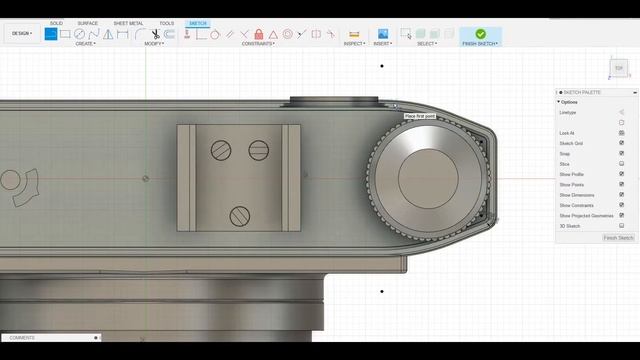The image size is (640, 360).
Task: Open the SELECT dropdown menu
Action: [427, 44]
